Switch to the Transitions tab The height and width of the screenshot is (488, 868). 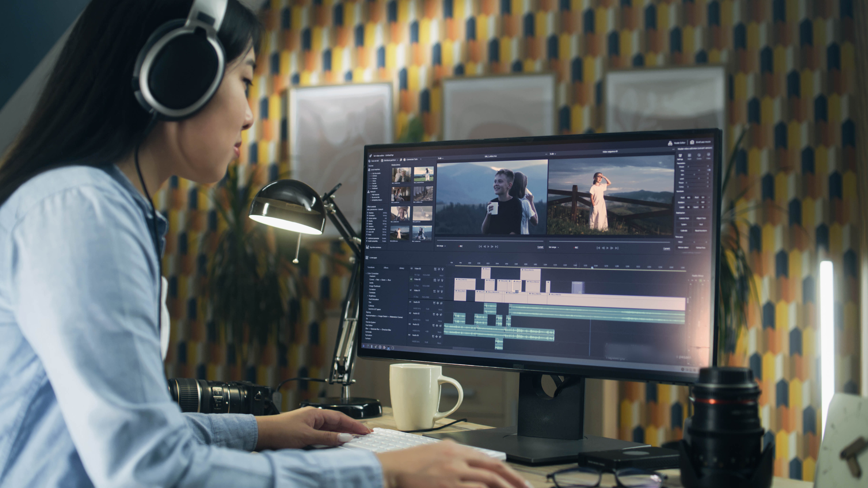(371, 267)
